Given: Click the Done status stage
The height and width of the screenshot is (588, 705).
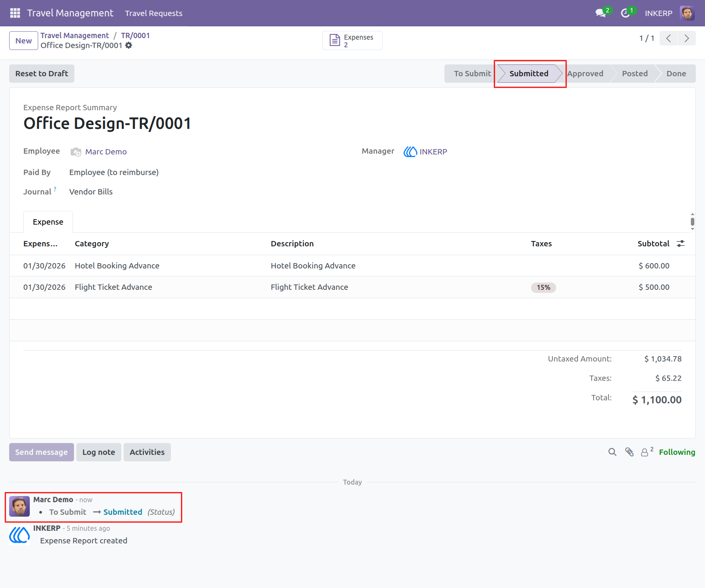Looking at the screenshot, I should (676, 74).
